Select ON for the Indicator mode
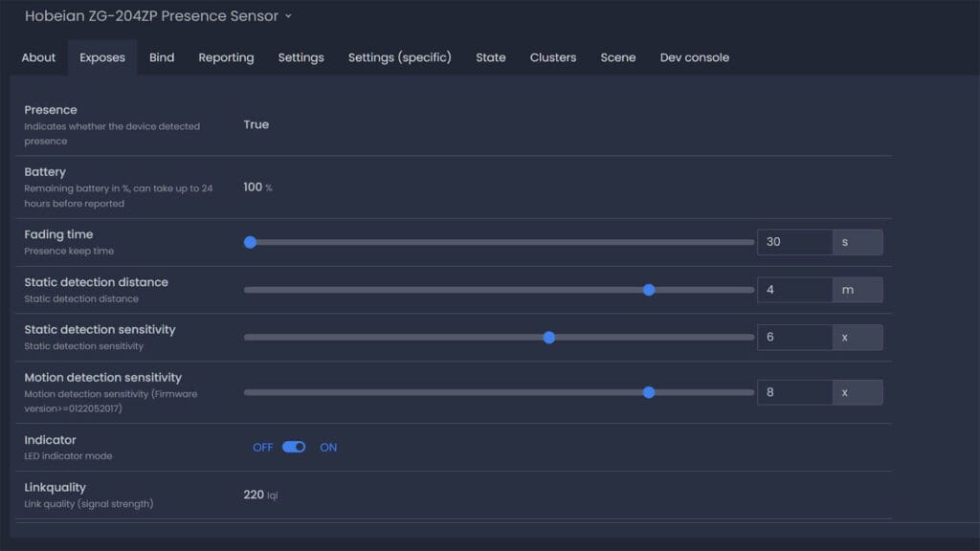The width and height of the screenshot is (980, 551). (x=328, y=447)
